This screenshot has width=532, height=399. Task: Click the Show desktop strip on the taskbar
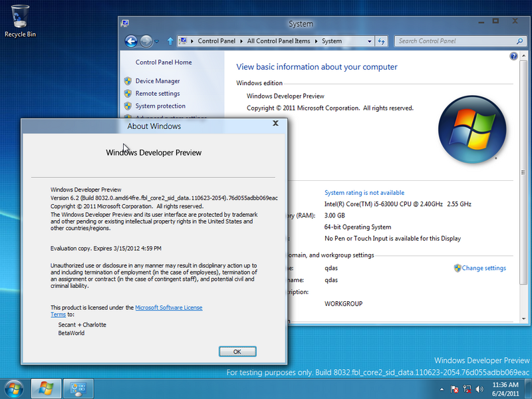click(528, 389)
